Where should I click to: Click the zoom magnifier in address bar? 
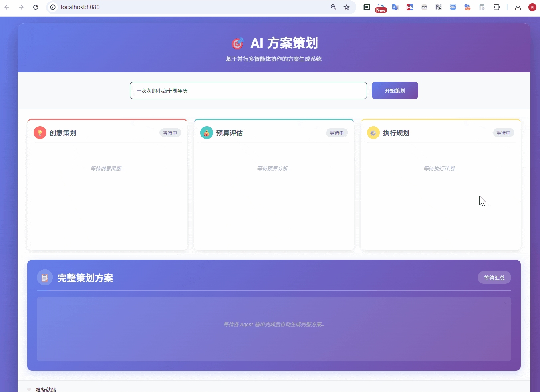tap(333, 7)
